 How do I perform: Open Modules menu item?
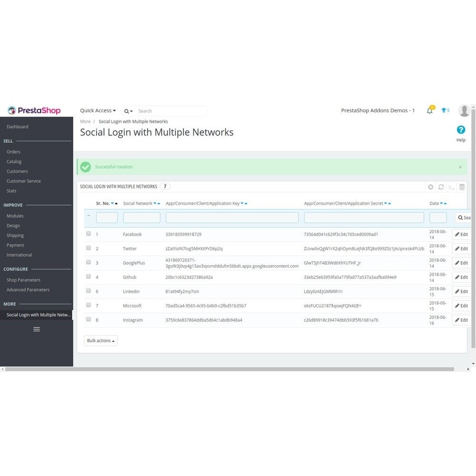15,216
